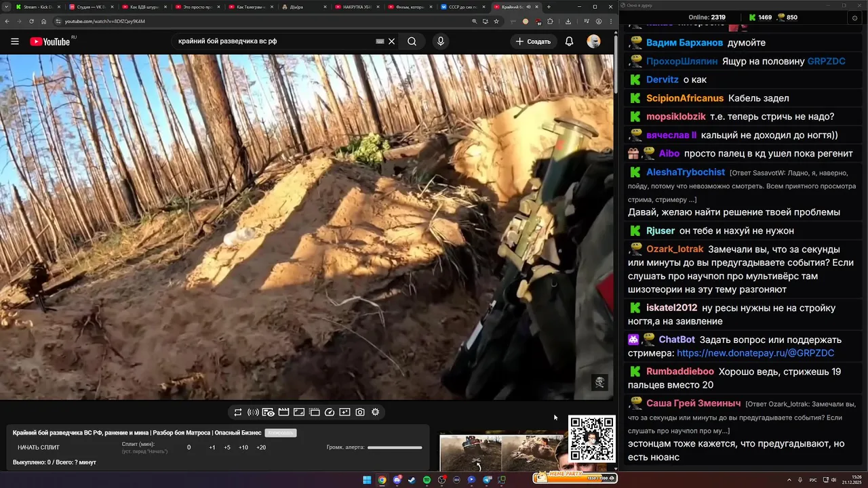Click the Копировать button beside video title

(281, 432)
